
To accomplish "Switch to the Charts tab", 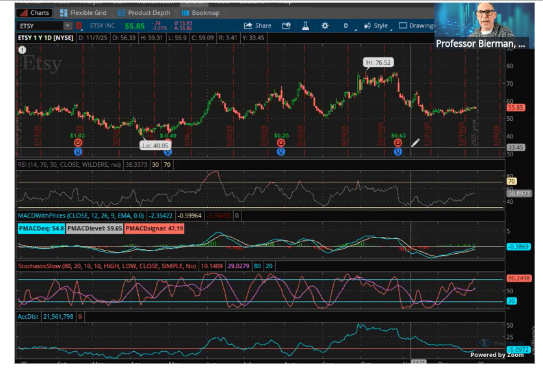I will [x=35, y=13].
